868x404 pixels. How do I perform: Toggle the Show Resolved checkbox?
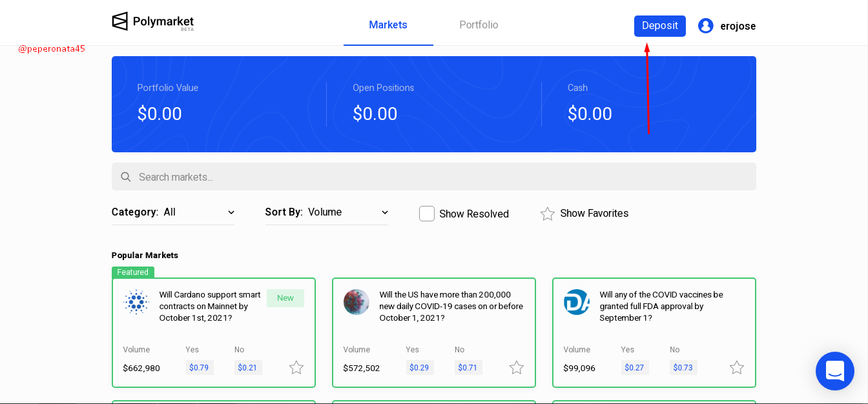(427, 214)
